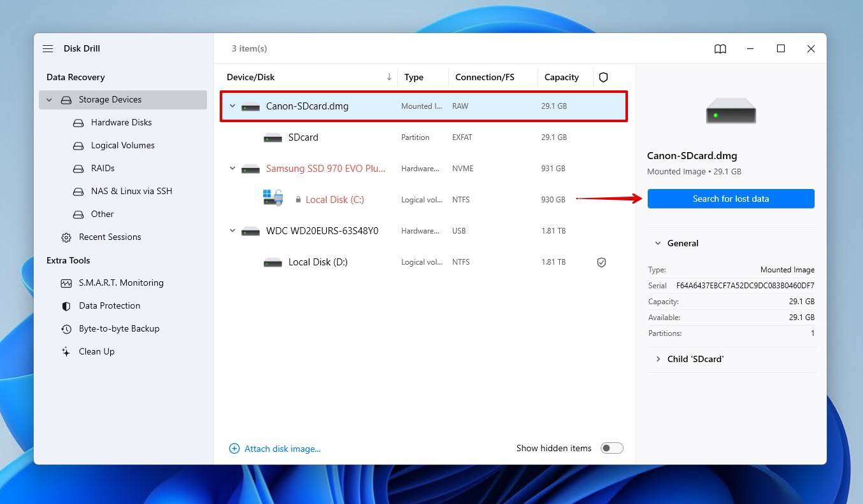Viewport: 863px width, 504px height.
Task: Open the help book icon in title bar
Action: pyautogui.click(x=720, y=48)
